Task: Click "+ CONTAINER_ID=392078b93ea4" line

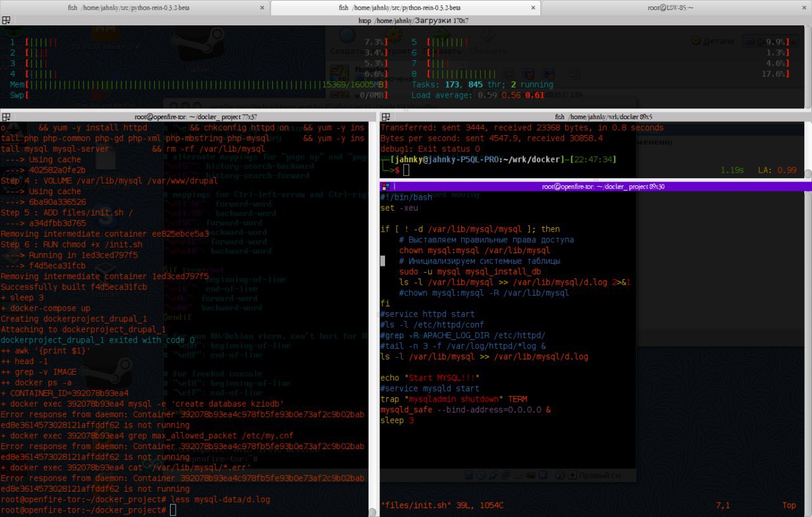Action: pos(65,393)
